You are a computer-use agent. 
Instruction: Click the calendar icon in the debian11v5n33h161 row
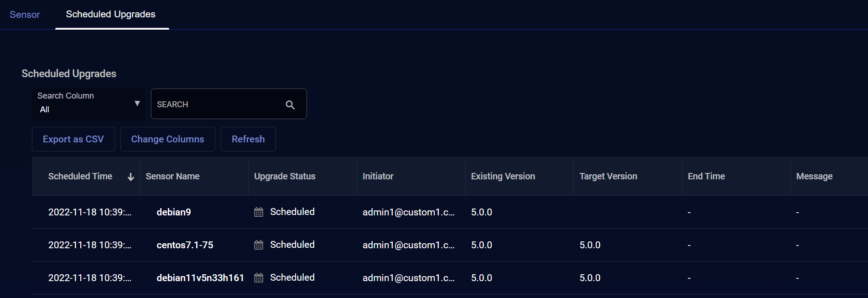[x=259, y=278]
